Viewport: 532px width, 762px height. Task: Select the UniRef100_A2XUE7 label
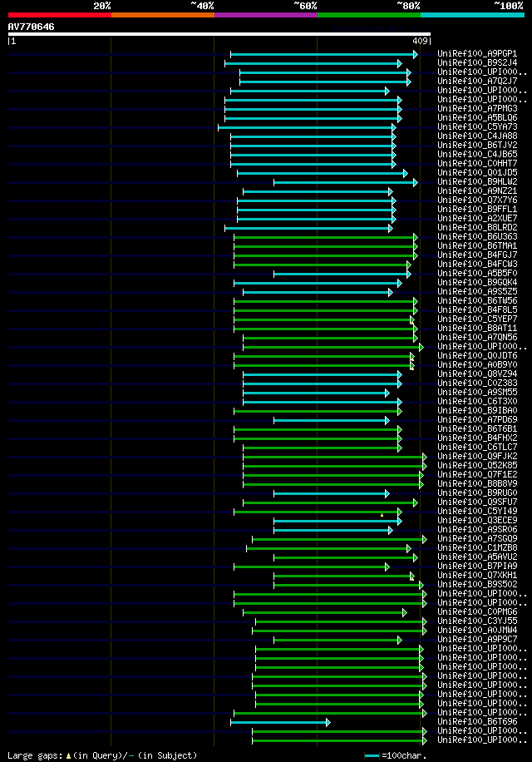click(477, 219)
